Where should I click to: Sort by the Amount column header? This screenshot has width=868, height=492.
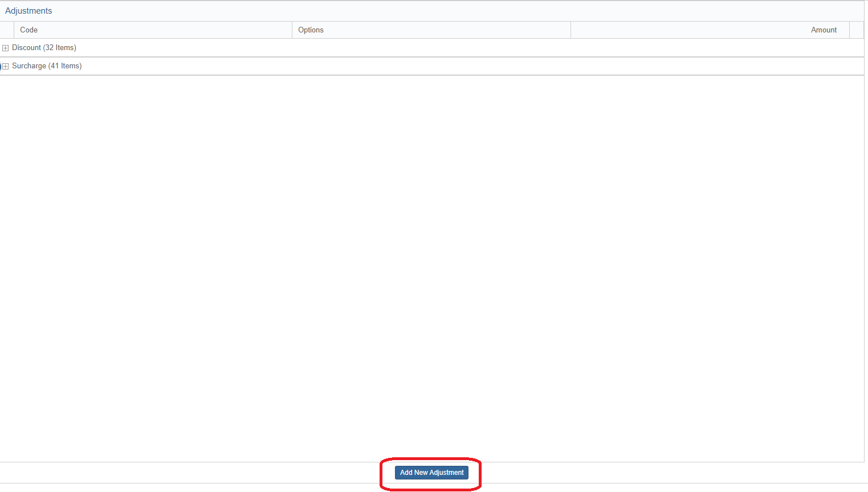coord(710,30)
